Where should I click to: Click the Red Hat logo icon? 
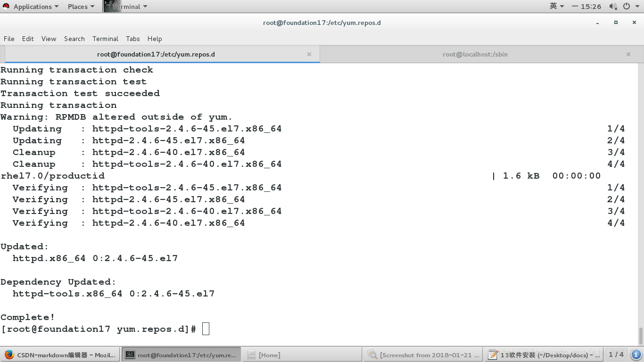pyautogui.click(x=6, y=7)
